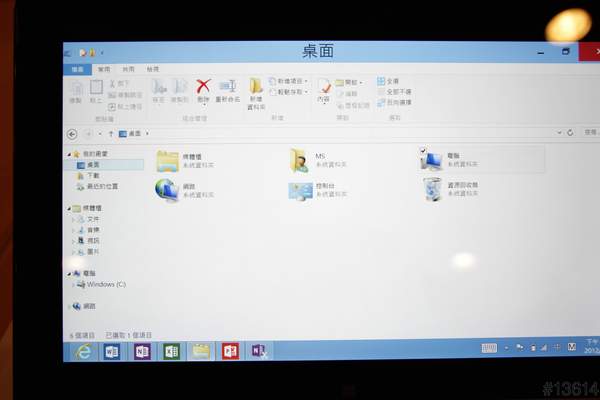Switch to the View (檢視) ribbon tab
The image size is (600, 400).
tap(153, 69)
